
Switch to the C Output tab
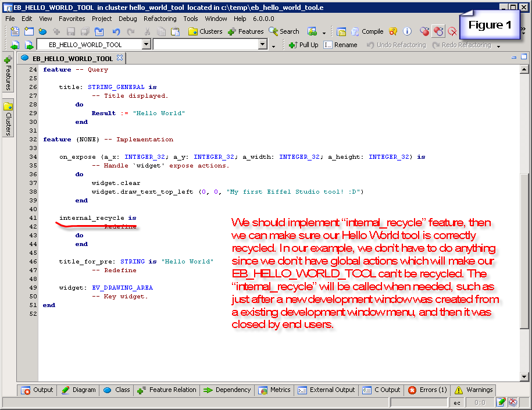pos(381,390)
